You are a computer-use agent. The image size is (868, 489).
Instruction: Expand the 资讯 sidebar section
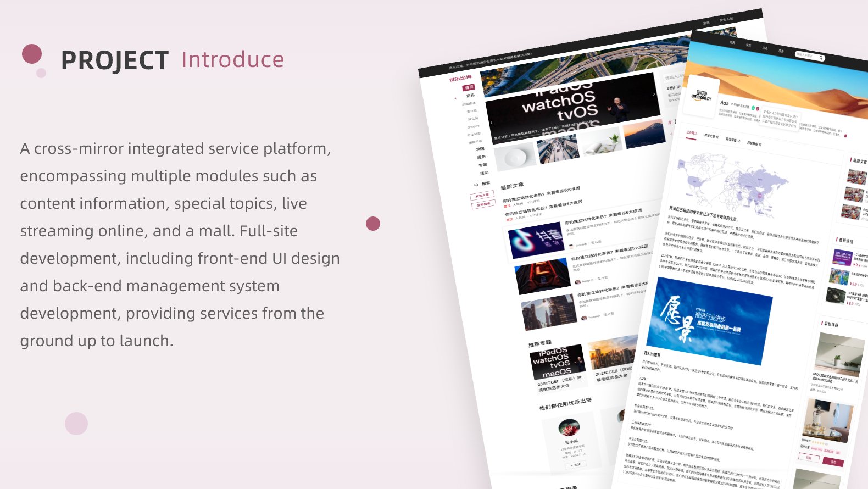pyautogui.click(x=470, y=96)
